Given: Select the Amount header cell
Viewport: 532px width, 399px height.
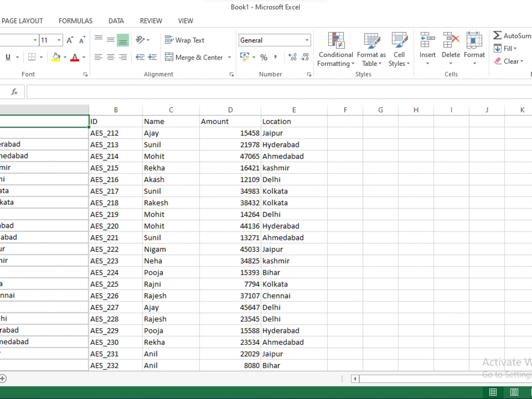Looking at the screenshot, I should 230,121.
